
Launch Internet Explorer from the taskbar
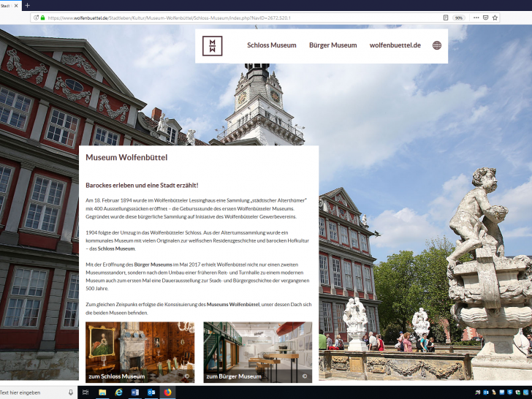click(118, 392)
